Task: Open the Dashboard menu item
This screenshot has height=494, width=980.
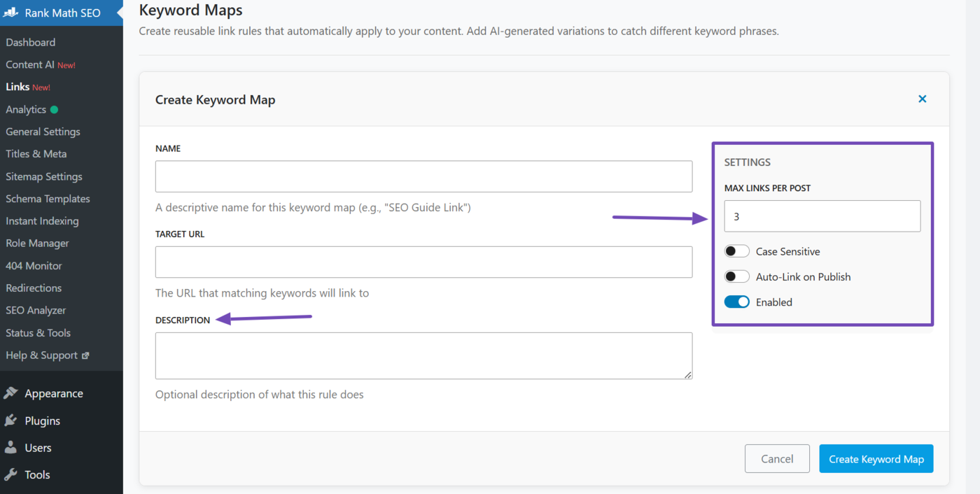Action: coord(30,42)
